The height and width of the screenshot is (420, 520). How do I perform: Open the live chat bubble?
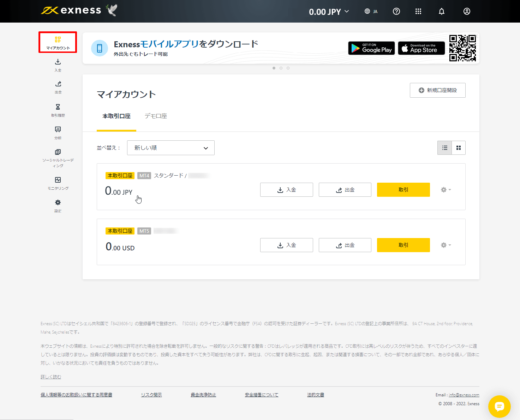click(x=500, y=407)
